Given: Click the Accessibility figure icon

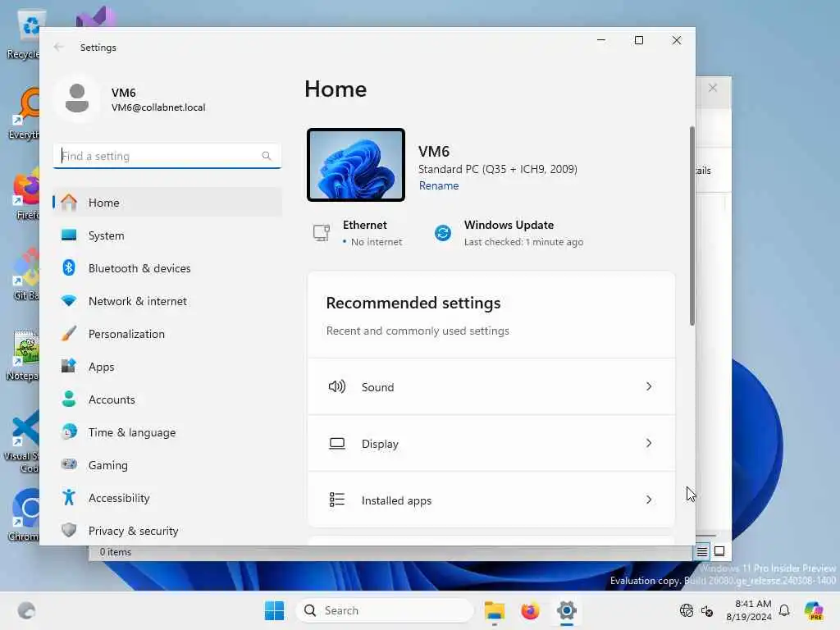Looking at the screenshot, I should coord(69,498).
